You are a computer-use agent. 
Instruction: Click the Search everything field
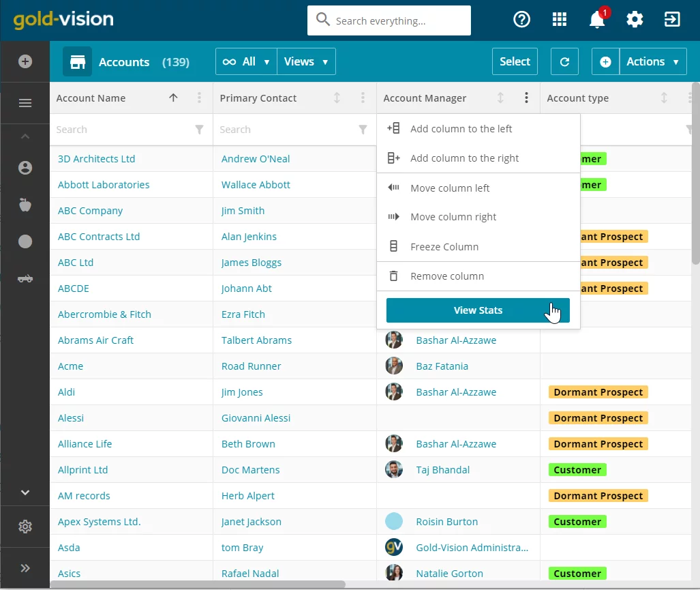pyautogui.click(x=389, y=20)
